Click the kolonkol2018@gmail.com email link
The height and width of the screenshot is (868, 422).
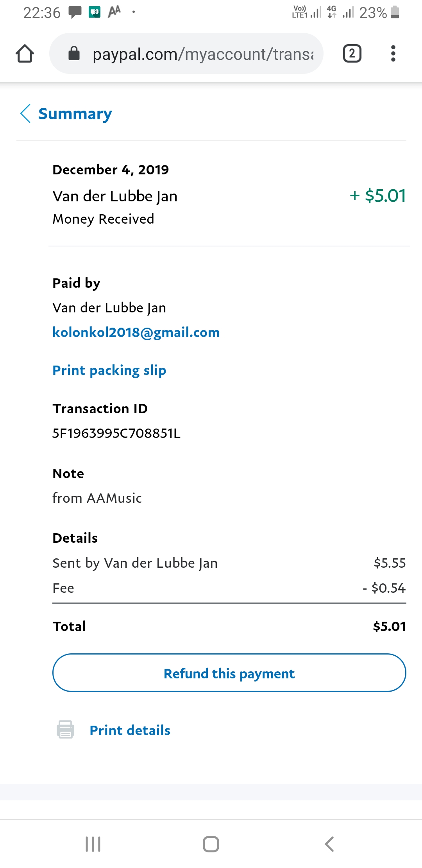coord(136,332)
